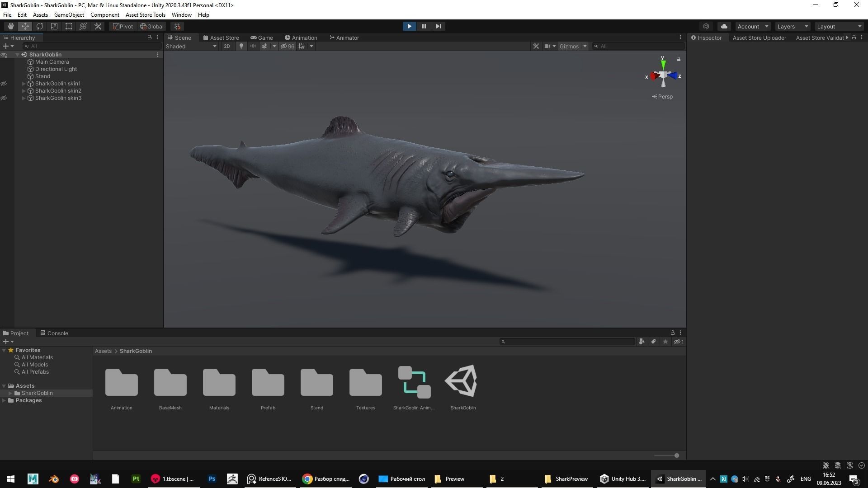Collapse SharkGoblin scene root
This screenshot has height=488, width=868.
18,55
